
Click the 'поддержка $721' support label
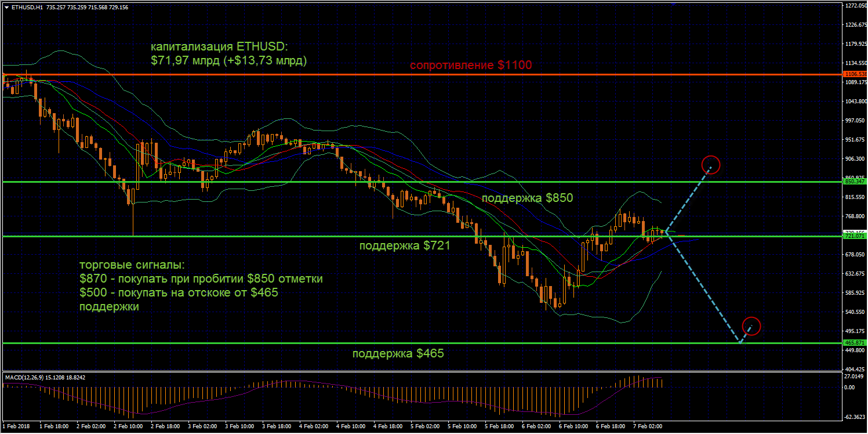click(x=404, y=246)
